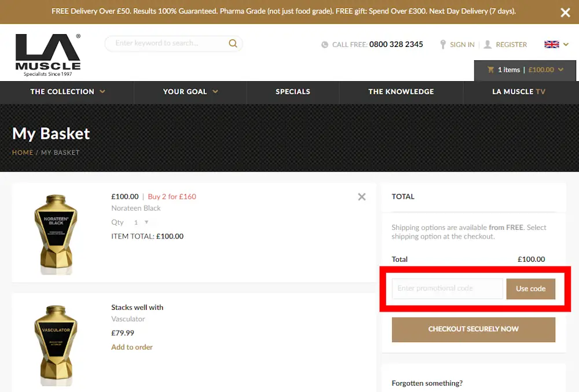Click the 1 items basket label
This screenshot has width=579, height=392.
click(508, 69)
